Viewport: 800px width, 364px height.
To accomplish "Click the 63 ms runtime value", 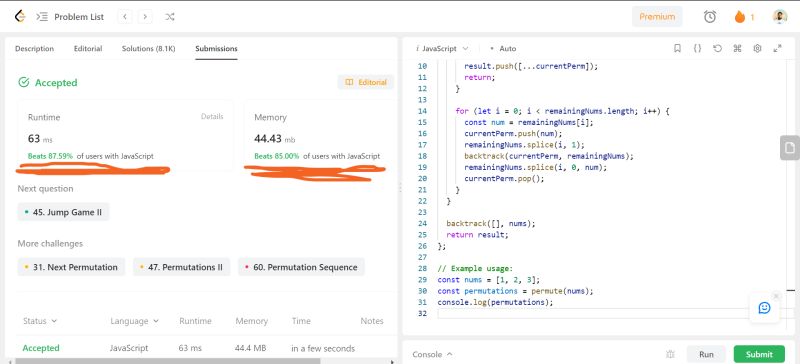I will coord(40,138).
